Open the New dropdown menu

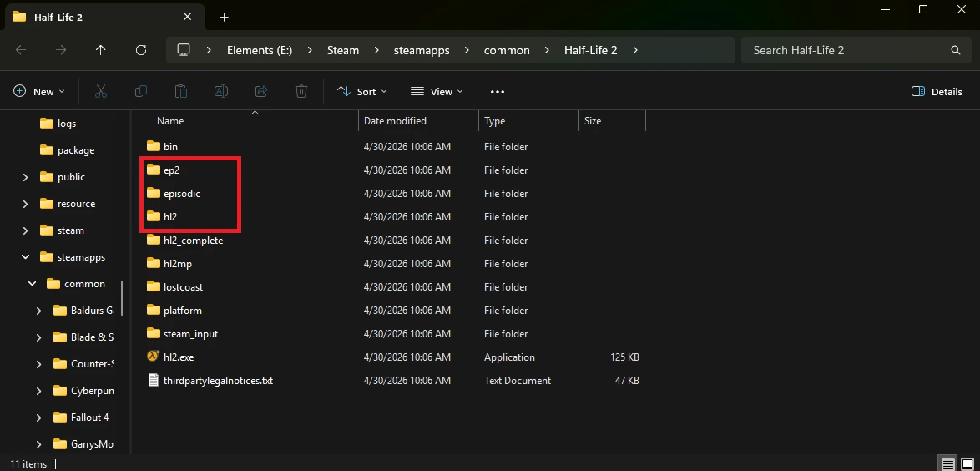(x=38, y=91)
